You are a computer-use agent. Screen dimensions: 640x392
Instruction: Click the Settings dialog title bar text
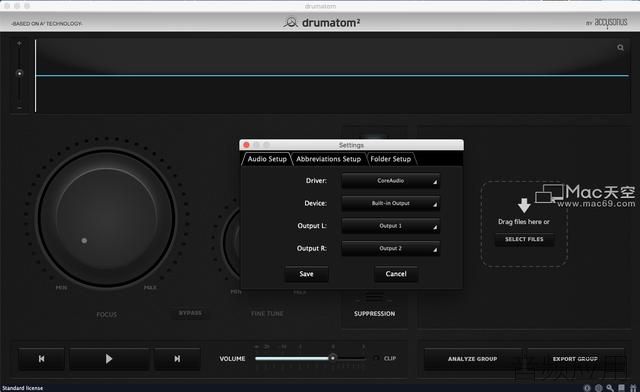tap(351, 145)
